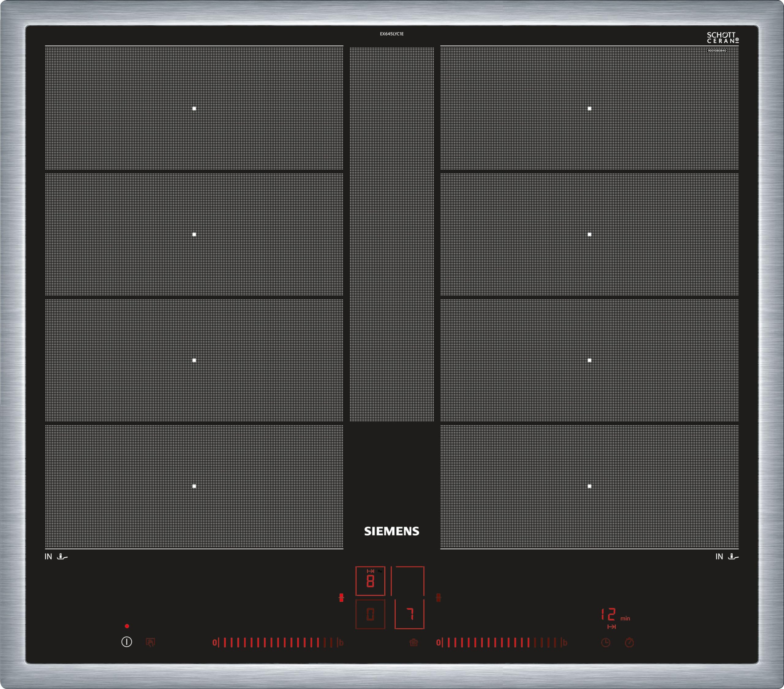Select the clock timer icon
Viewport: 784px width, 689px height.
pos(606,642)
